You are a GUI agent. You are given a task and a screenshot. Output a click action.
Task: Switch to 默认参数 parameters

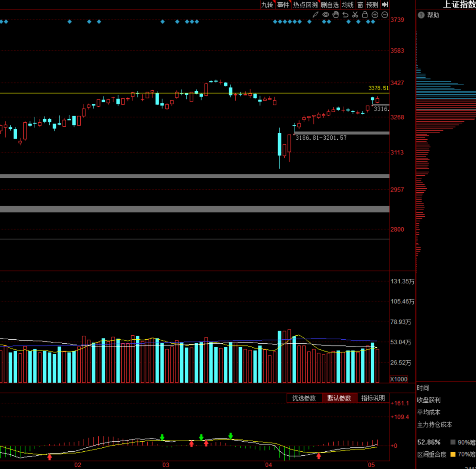click(339, 398)
